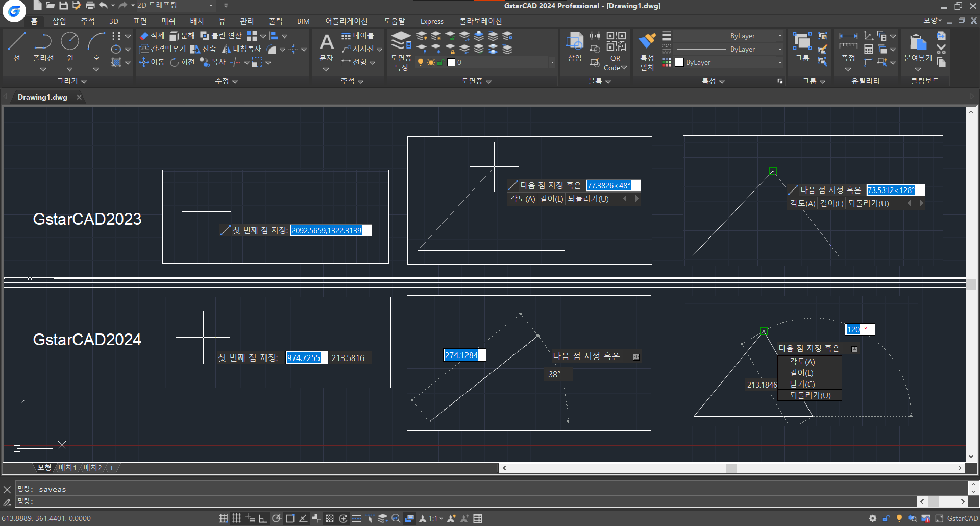The image size is (980, 526).
Task: Click the Copy (복사) tool
Action: [x=212, y=62]
